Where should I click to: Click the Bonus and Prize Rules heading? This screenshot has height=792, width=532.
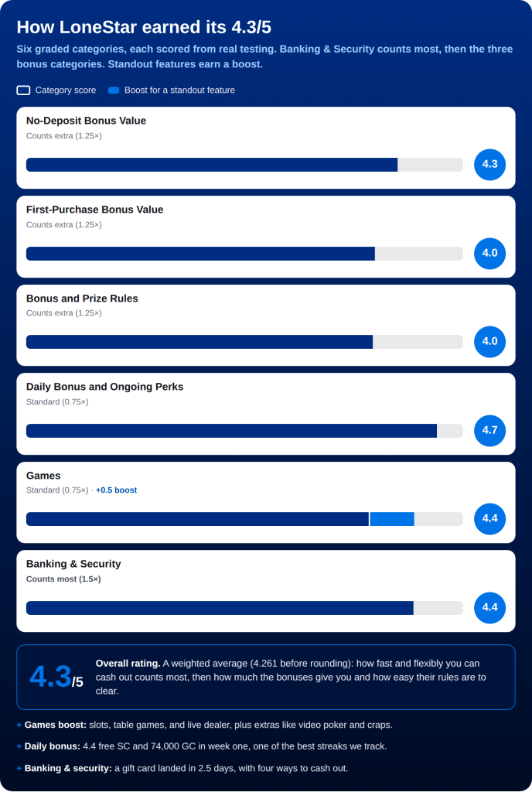tap(82, 299)
